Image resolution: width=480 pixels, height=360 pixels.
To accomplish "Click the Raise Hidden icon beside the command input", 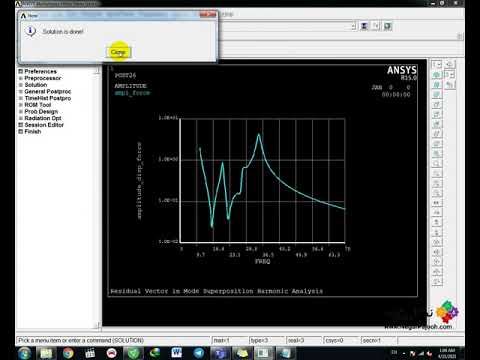I will pos(364,26).
